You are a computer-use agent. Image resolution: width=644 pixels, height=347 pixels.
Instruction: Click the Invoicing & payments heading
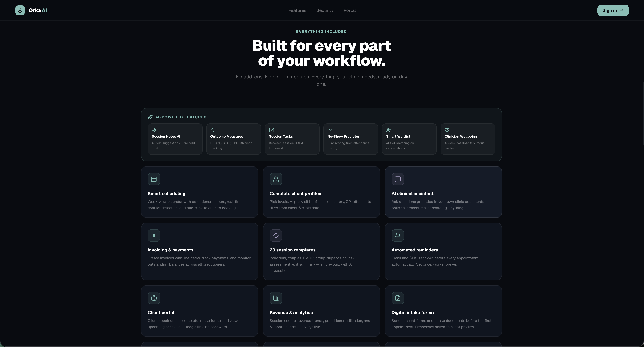pyautogui.click(x=171, y=250)
